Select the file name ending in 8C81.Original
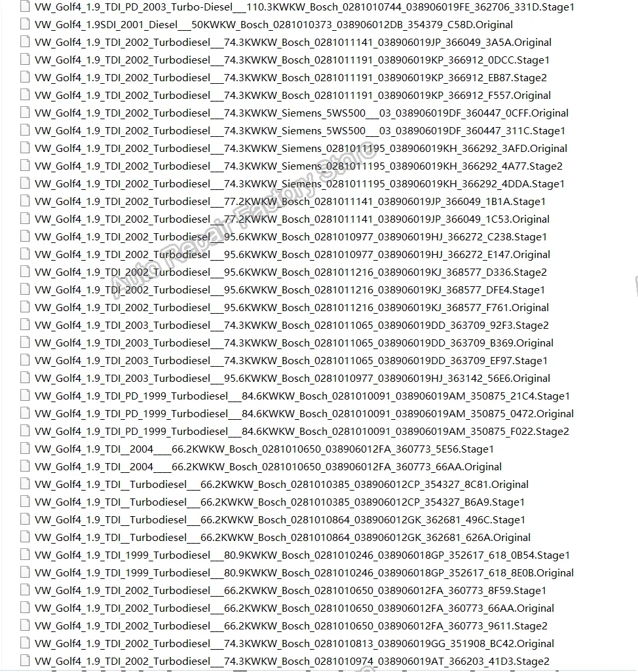Screen dimensions: 638x672 pos(282,484)
